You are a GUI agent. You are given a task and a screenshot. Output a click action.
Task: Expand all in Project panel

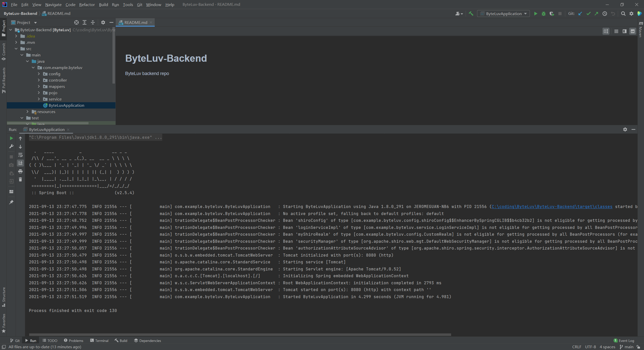(85, 22)
